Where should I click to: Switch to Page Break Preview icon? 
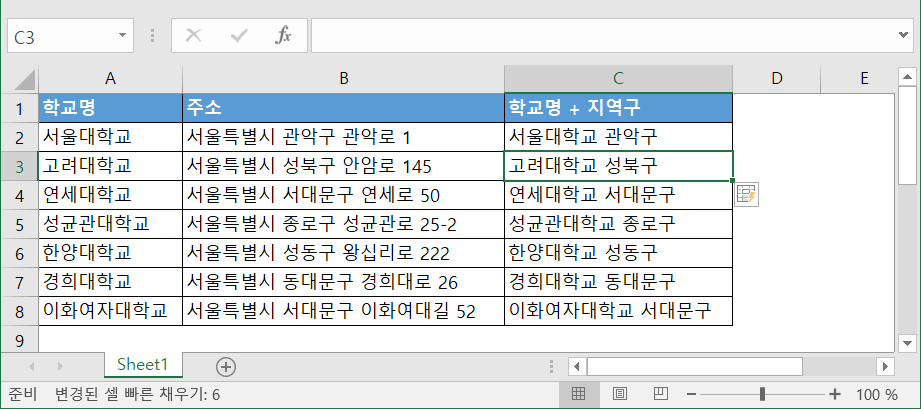(661, 394)
